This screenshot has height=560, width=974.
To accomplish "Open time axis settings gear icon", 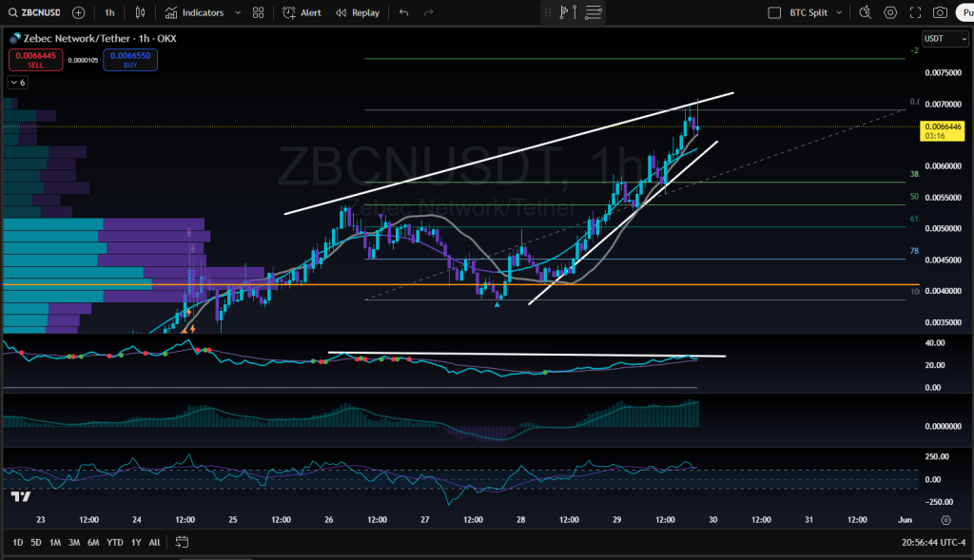I will (x=945, y=520).
